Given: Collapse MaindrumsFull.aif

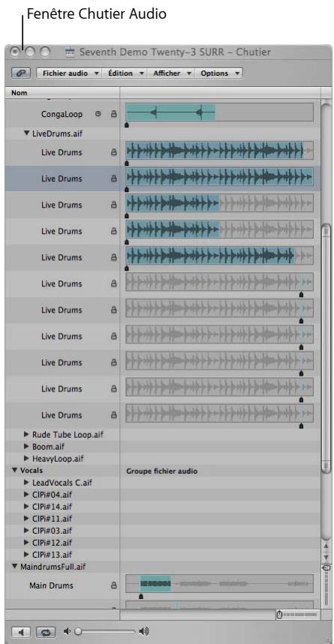Looking at the screenshot, I should (15, 567).
